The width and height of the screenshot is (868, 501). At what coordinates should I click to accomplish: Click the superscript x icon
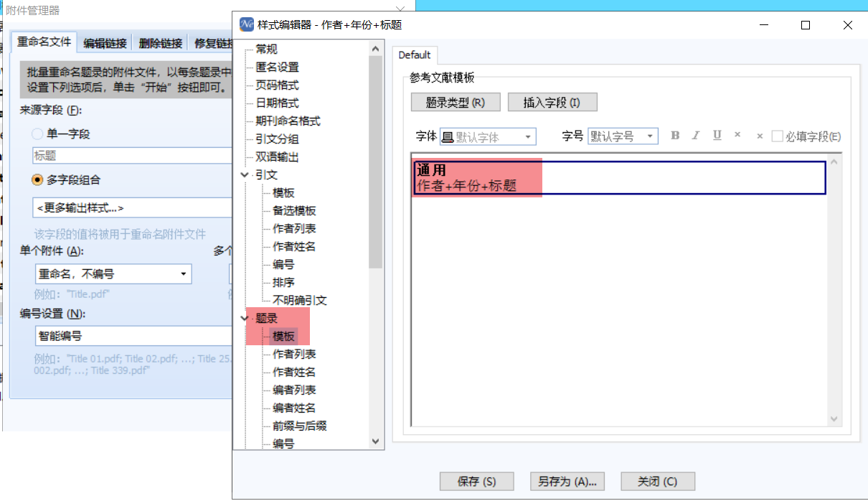tap(737, 136)
